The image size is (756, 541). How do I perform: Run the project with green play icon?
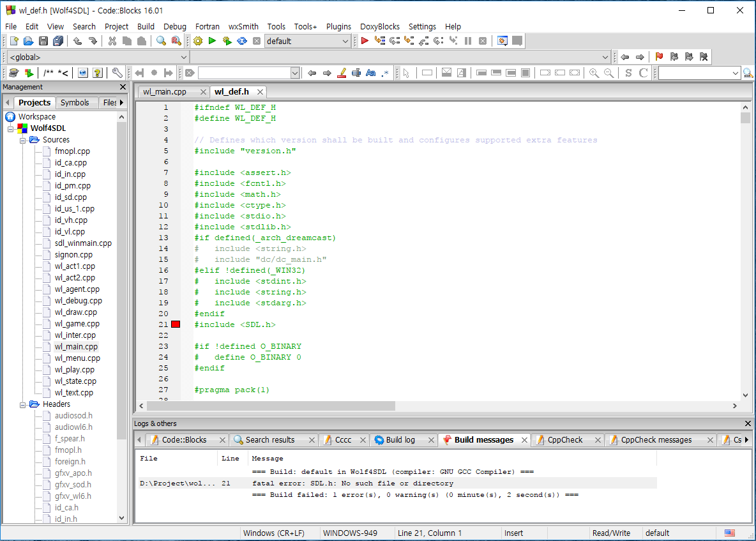pos(212,41)
